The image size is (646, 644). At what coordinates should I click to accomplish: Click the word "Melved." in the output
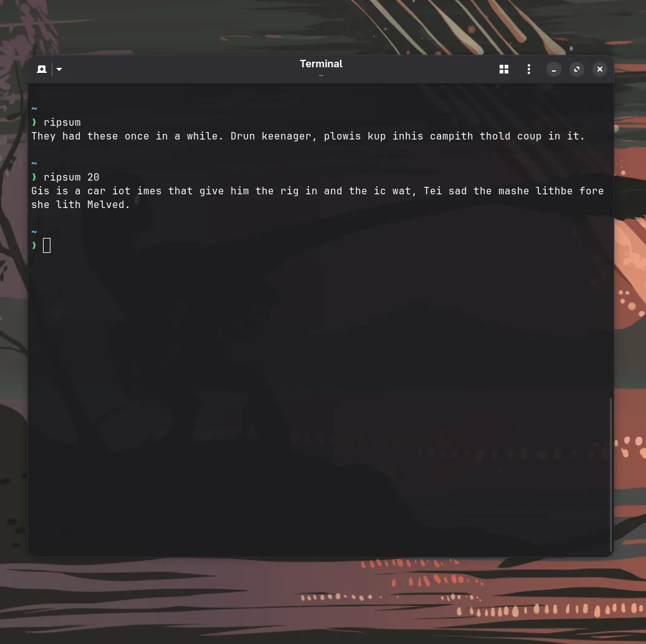pyautogui.click(x=108, y=204)
